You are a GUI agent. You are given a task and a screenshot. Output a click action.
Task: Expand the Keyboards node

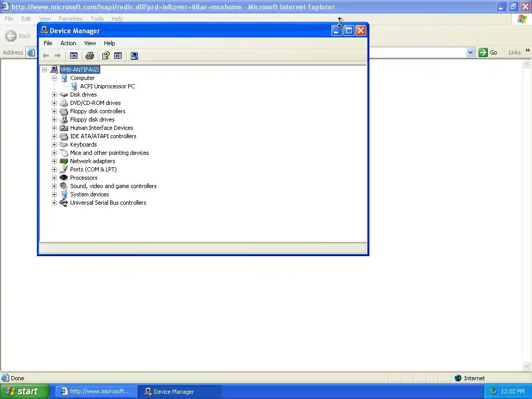pyautogui.click(x=54, y=144)
